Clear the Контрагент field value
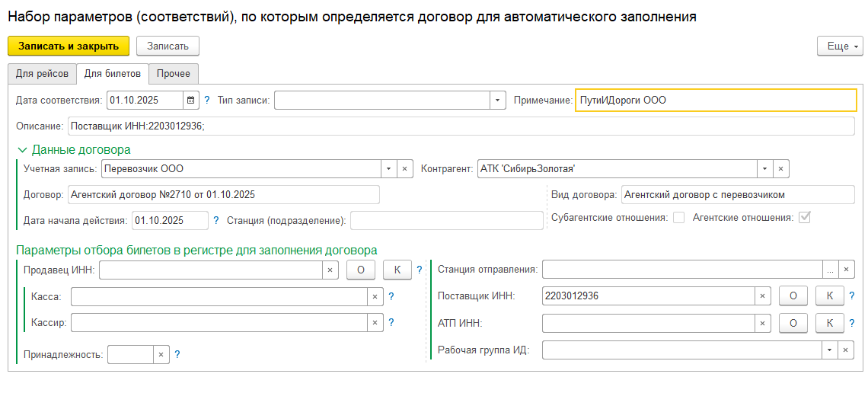Image resolution: width=868 pixels, height=393 pixels. point(781,168)
